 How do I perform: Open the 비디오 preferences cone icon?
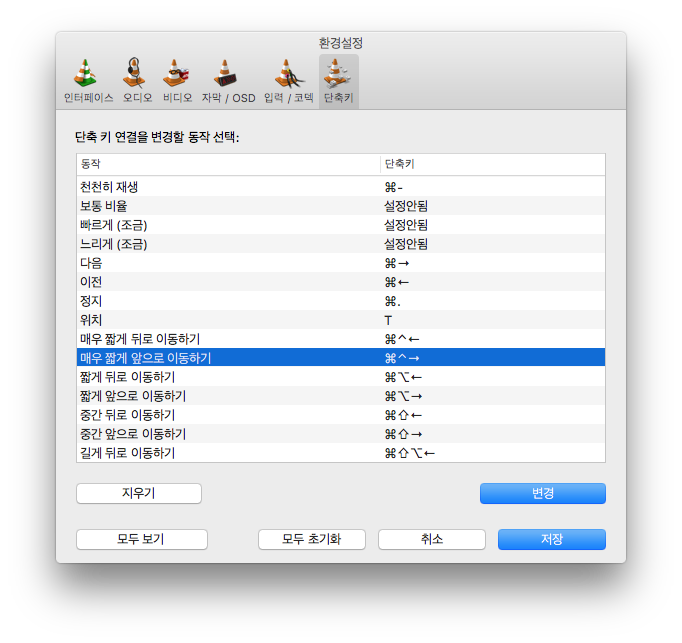177,81
